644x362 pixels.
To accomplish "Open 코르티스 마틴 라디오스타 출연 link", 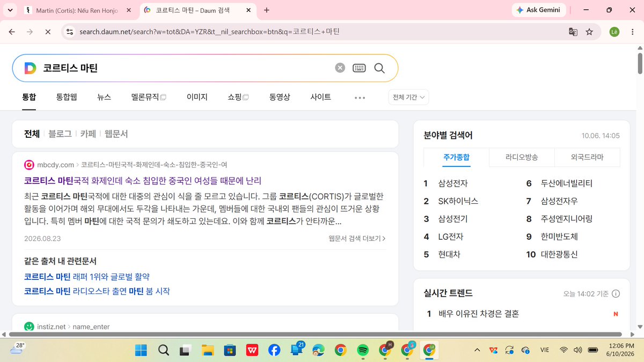I will [x=97, y=291].
